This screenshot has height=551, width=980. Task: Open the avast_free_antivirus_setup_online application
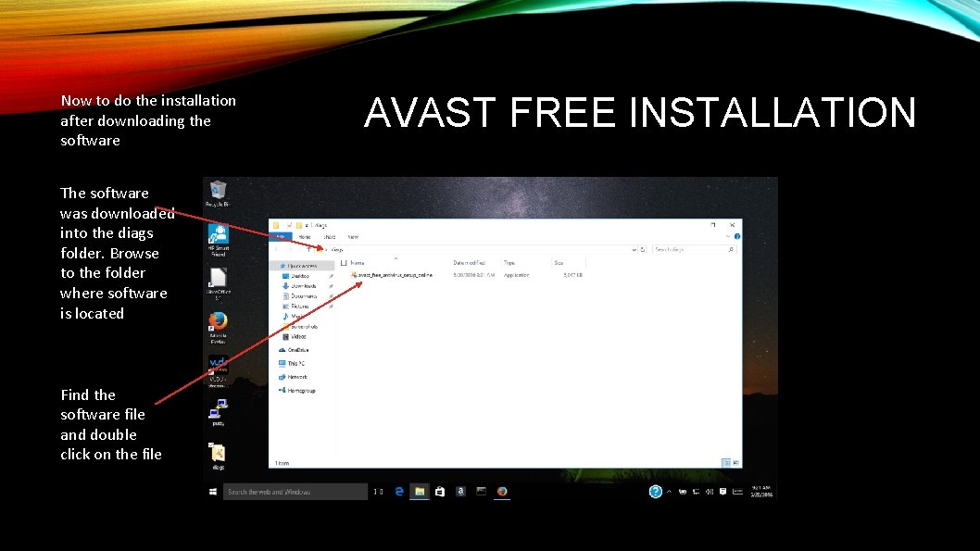tap(394, 276)
